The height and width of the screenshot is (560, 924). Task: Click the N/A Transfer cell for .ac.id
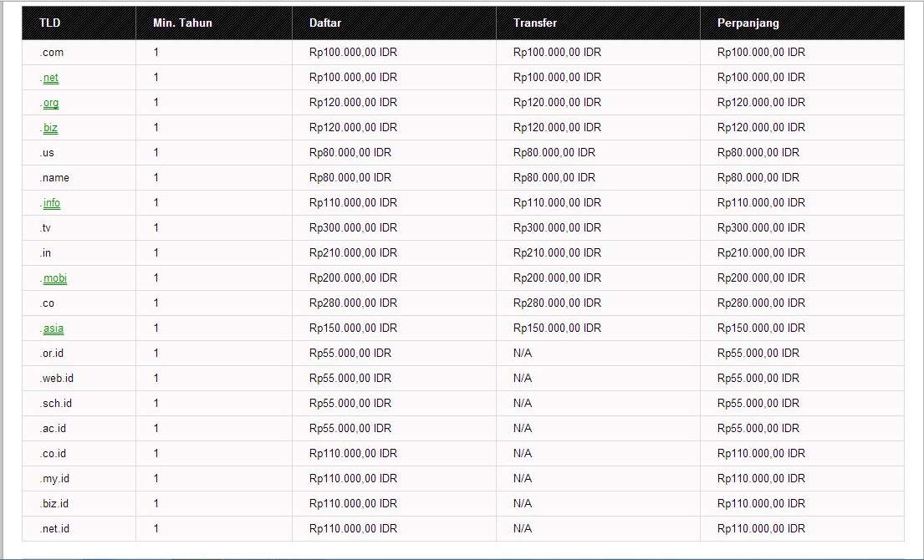pyautogui.click(x=522, y=429)
